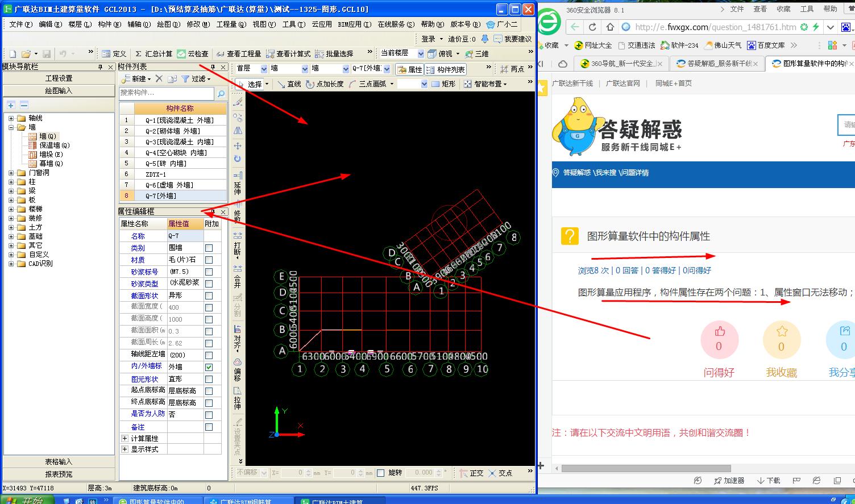Select Q-3[现浇混凝土 内墙] in component list
Viewport: 855px width, 504px height.
(x=173, y=141)
